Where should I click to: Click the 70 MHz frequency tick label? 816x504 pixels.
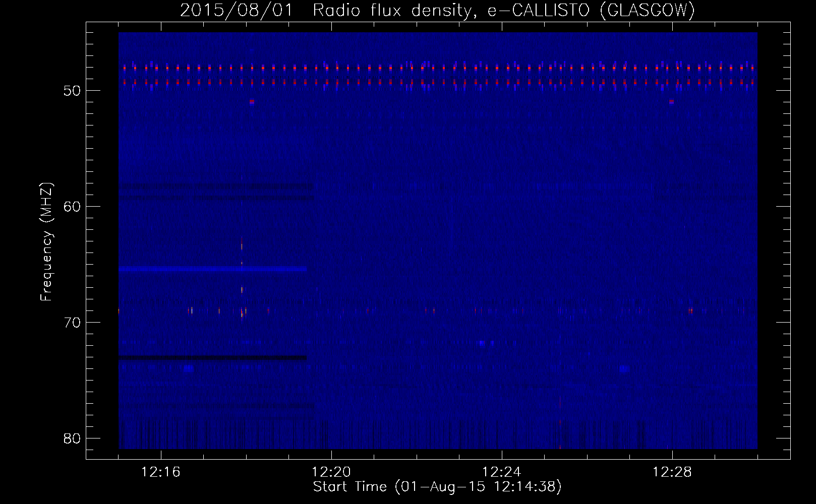[x=73, y=323]
